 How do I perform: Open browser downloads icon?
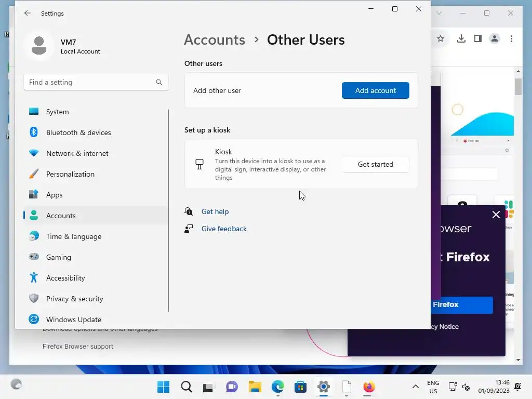[461, 38]
